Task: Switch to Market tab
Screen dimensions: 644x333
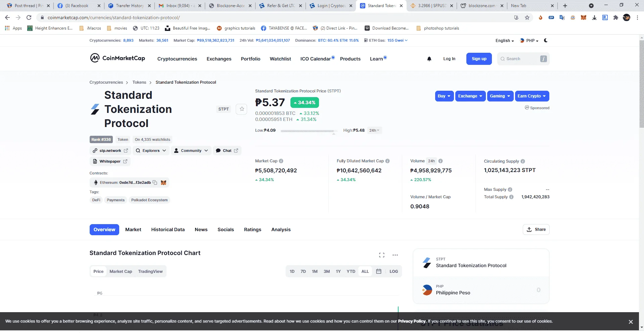Action: [x=133, y=230]
